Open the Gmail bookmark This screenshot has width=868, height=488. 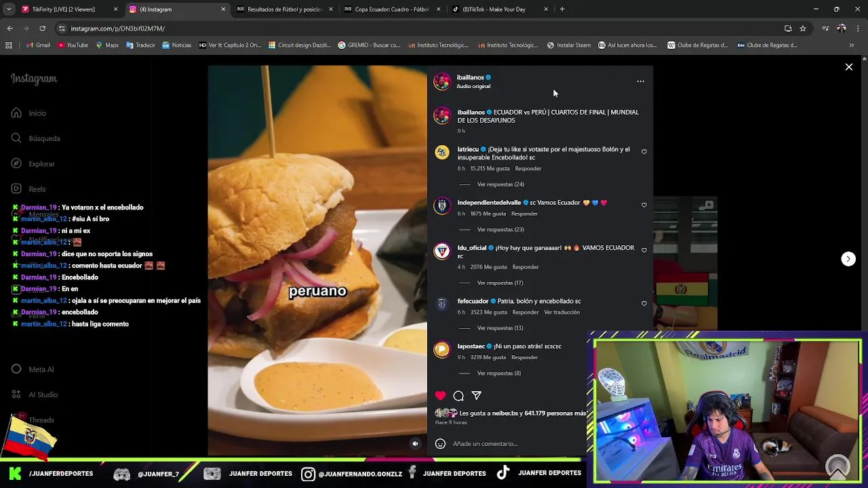tap(38, 45)
